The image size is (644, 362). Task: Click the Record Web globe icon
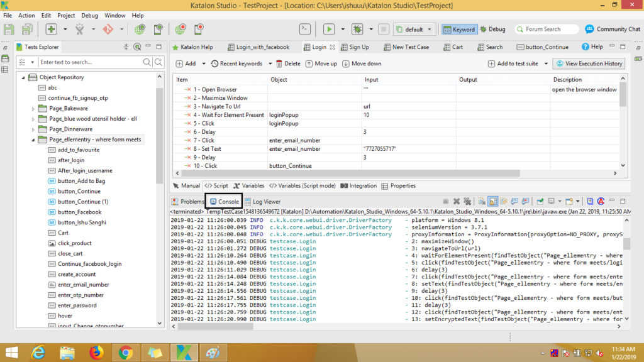point(180,29)
